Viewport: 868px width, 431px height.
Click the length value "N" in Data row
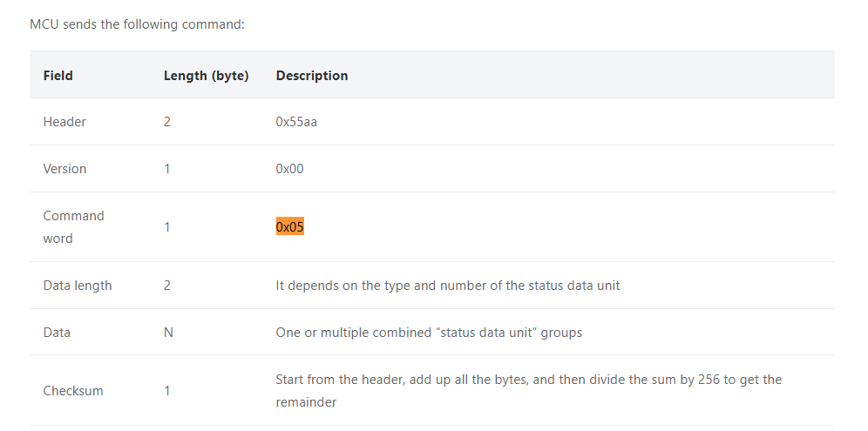[x=168, y=333]
